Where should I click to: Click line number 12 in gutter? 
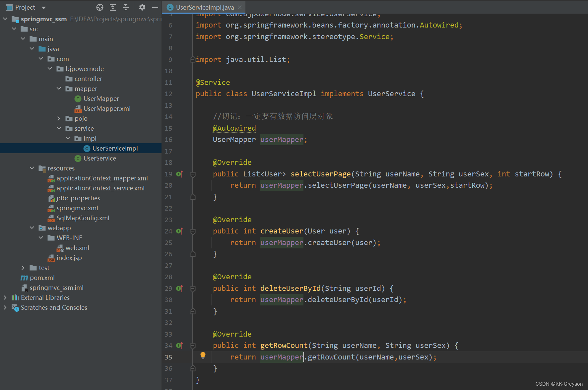click(168, 94)
